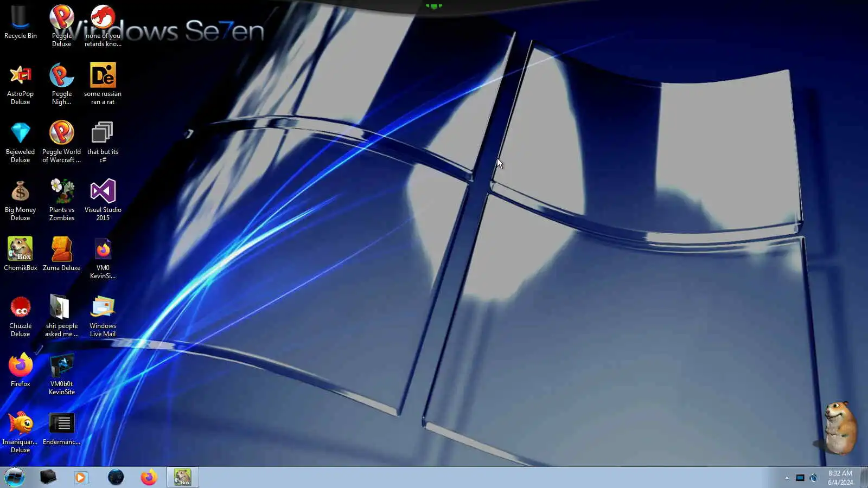The height and width of the screenshot is (488, 868).
Task: Select the Recycle Bin desktop icon
Action: [20, 23]
